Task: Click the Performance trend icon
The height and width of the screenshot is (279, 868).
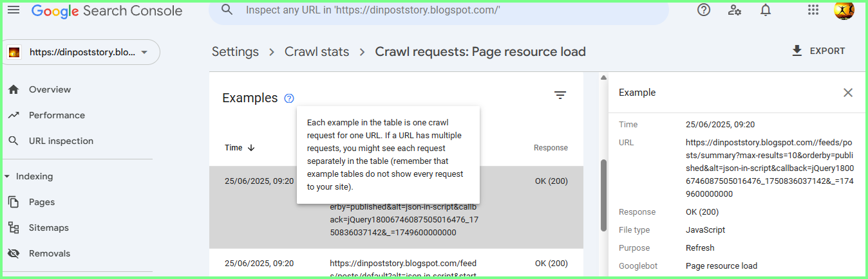Action: 14,115
